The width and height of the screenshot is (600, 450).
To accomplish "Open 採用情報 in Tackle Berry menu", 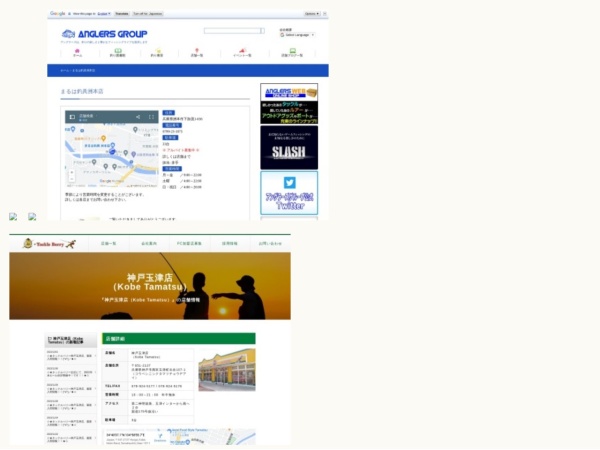I will tap(230, 243).
